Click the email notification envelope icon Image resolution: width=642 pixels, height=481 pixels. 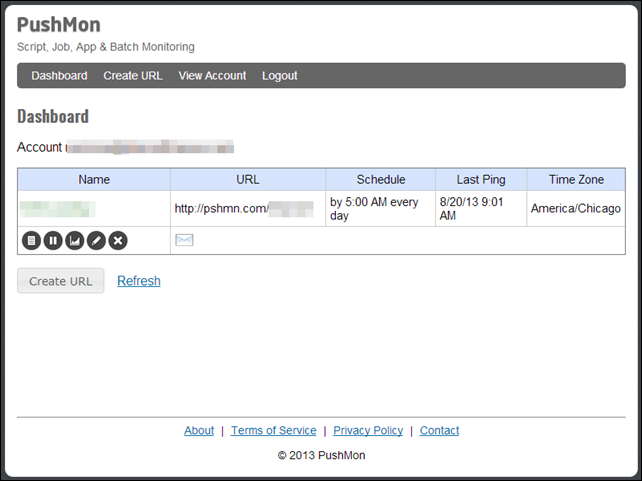[184, 240]
